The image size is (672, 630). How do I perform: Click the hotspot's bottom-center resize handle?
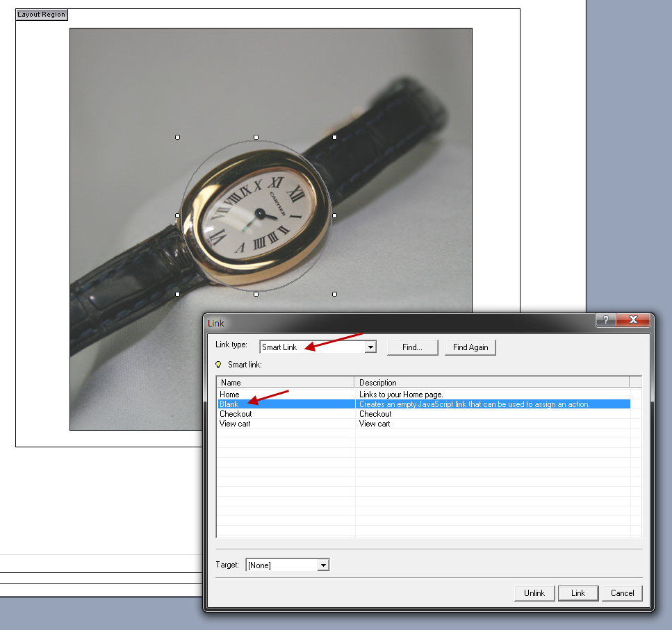click(x=256, y=295)
